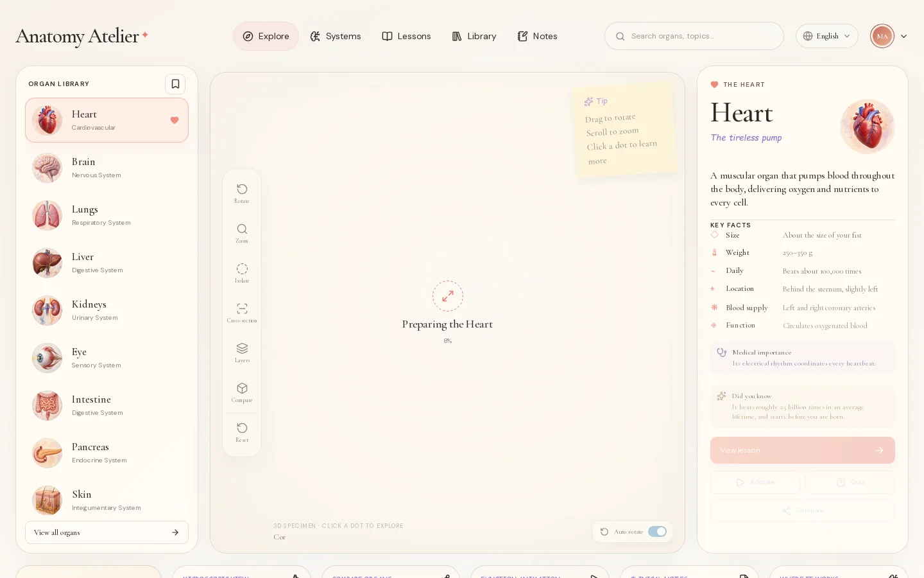This screenshot has width=924, height=578.
Task: Select the Rotate tool in the viewer toolbar
Action: 242,193
